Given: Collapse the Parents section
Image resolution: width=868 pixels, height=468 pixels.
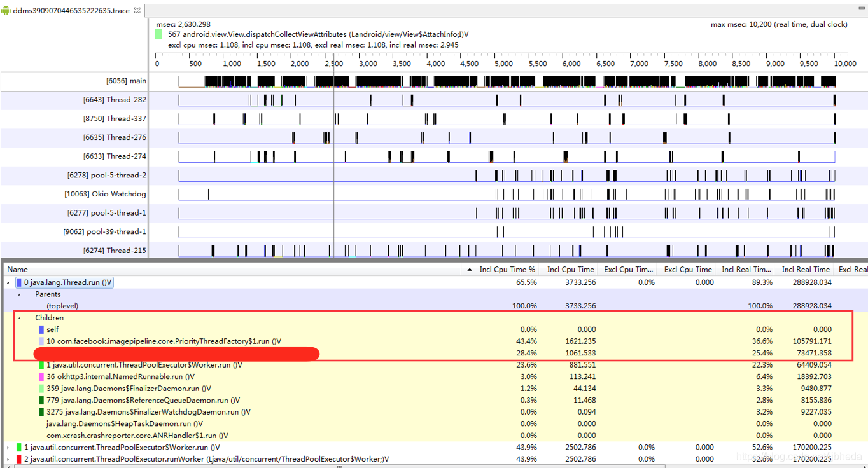Looking at the screenshot, I should [19, 294].
